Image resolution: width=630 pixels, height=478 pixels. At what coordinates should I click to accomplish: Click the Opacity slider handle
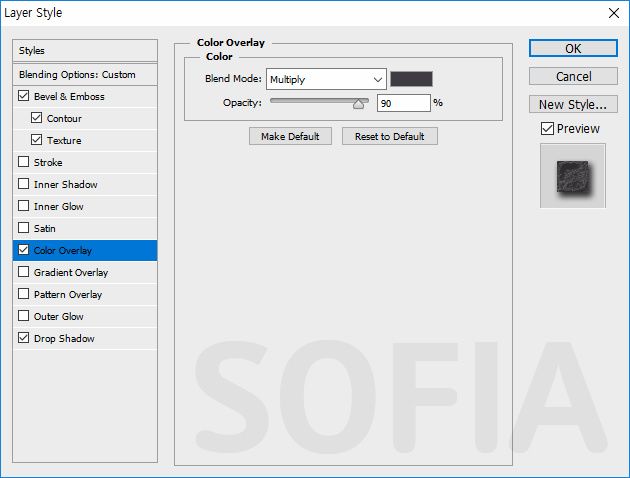(358, 104)
